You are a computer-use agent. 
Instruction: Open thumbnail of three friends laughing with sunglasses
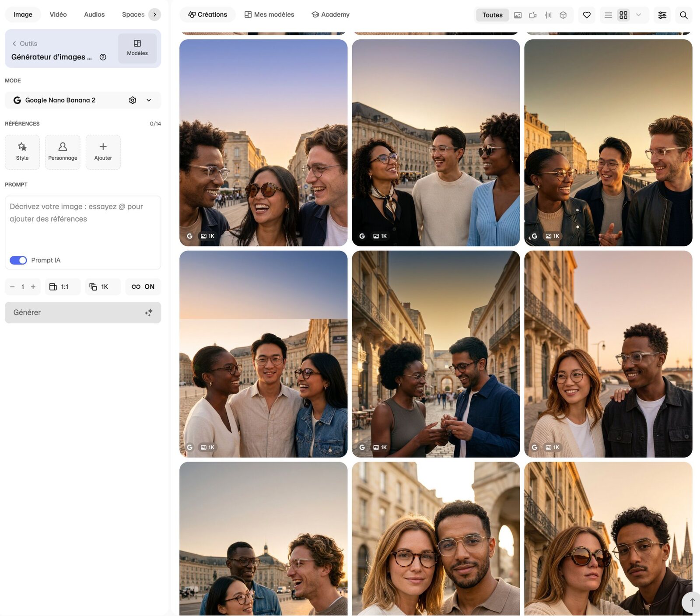pyautogui.click(x=263, y=143)
